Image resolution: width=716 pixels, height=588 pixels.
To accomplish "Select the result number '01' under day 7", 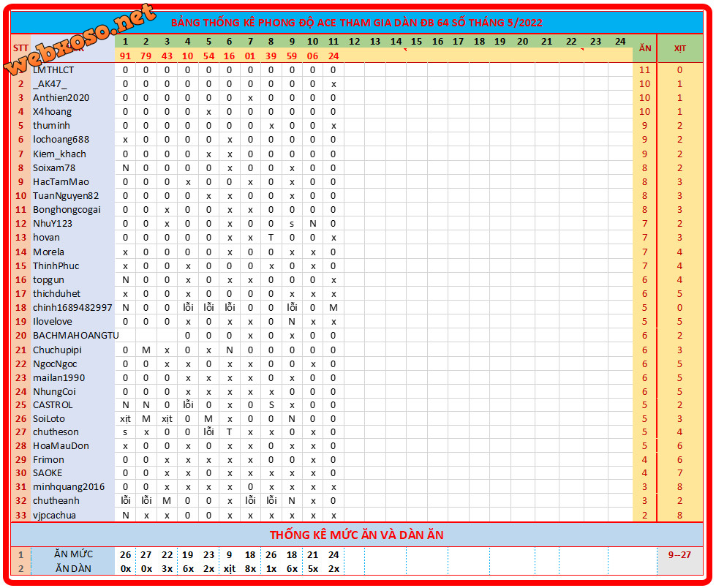I will [x=250, y=56].
